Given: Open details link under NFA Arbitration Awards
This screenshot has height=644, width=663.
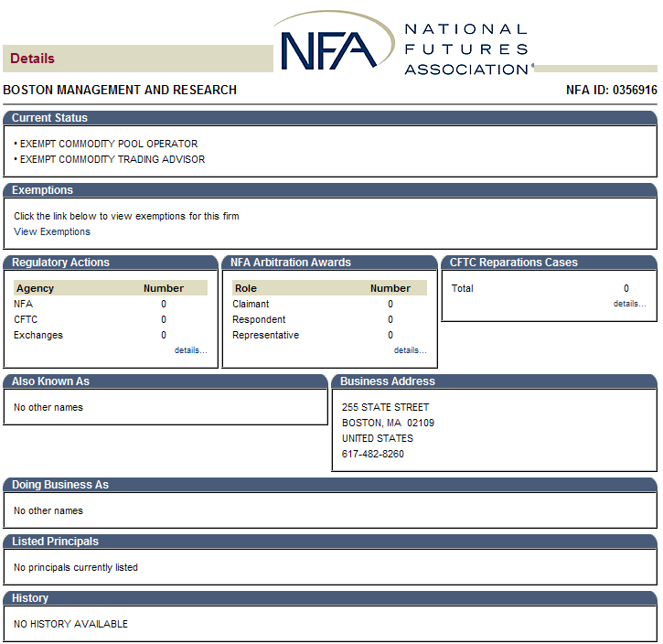Looking at the screenshot, I should 410,350.
